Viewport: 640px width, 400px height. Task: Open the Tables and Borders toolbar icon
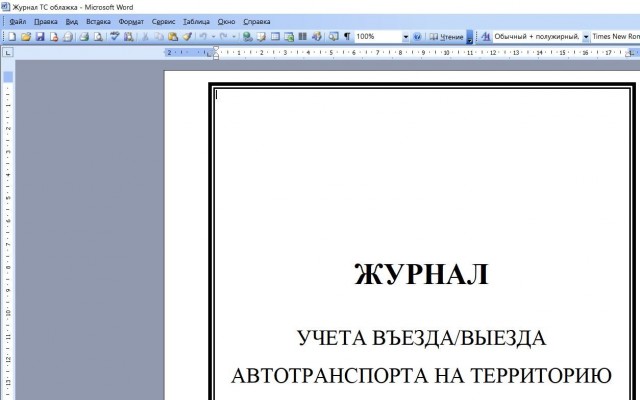coord(261,37)
